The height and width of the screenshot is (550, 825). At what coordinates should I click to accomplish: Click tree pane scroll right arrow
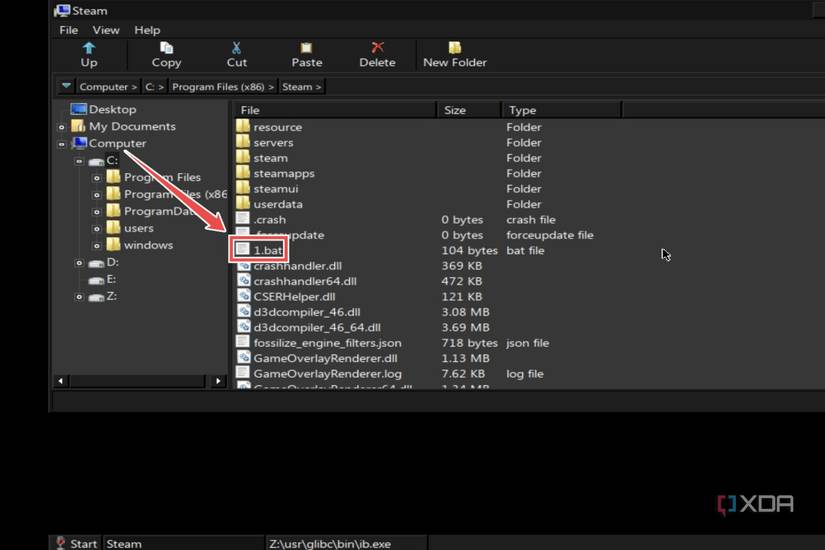pos(218,381)
